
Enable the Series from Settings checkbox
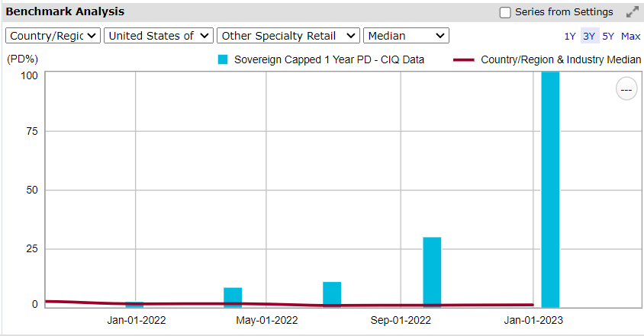point(505,12)
